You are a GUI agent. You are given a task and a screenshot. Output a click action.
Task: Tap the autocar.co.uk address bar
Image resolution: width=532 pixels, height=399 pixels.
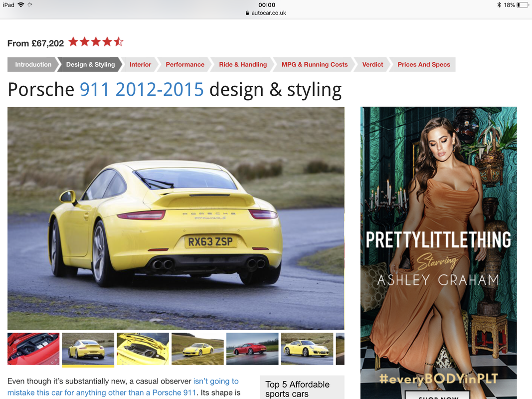coord(266,13)
